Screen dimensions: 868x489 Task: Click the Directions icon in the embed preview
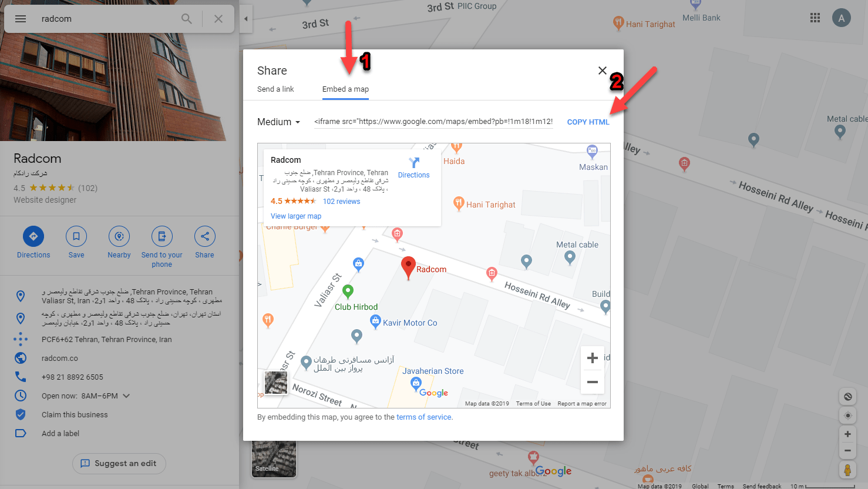tap(414, 163)
